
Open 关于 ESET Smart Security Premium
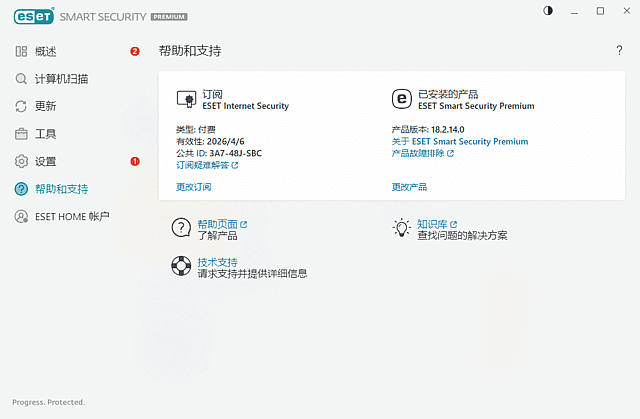tap(460, 142)
